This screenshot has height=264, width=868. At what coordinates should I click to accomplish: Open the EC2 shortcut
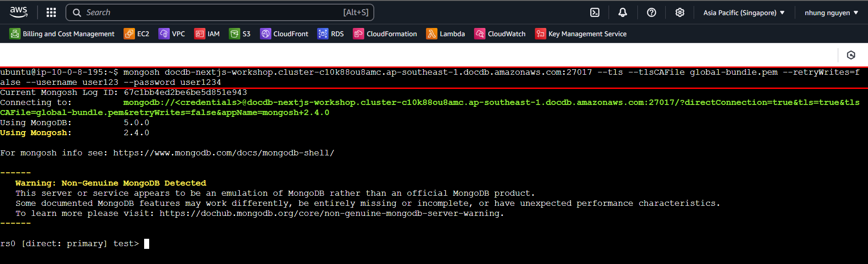pos(136,34)
